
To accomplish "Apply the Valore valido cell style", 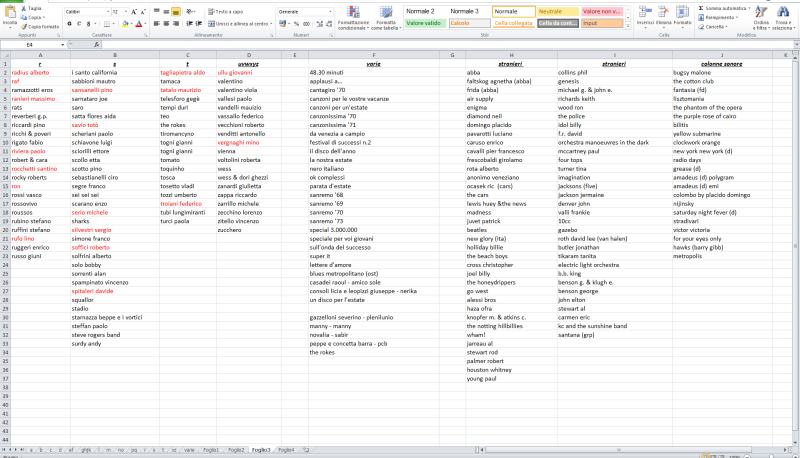I will pos(426,23).
